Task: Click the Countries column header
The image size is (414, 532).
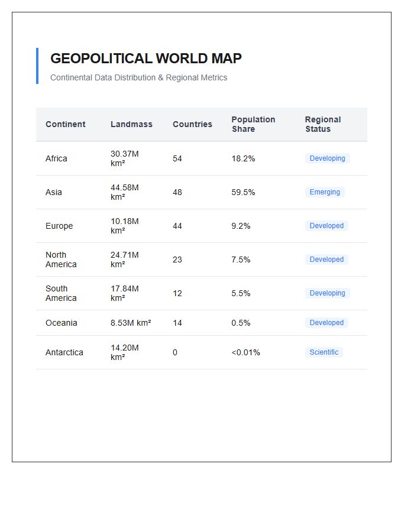Action: pos(192,124)
